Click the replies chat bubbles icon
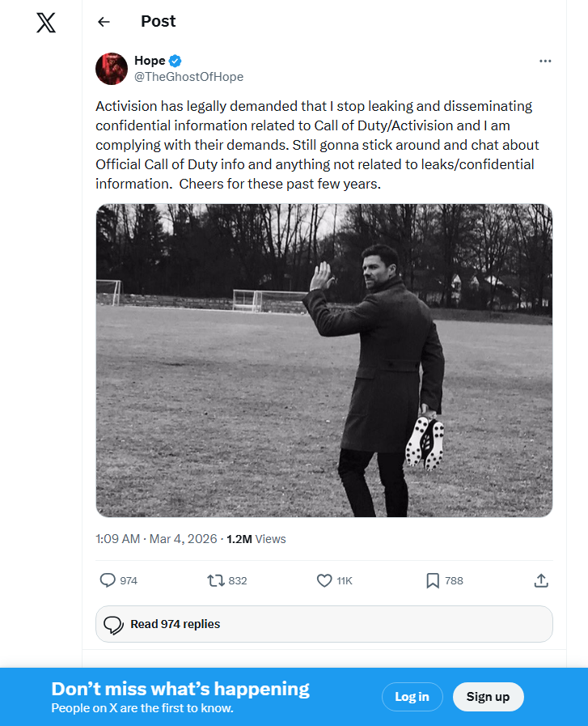Image resolution: width=588 pixels, height=726 pixels. point(115,624)
